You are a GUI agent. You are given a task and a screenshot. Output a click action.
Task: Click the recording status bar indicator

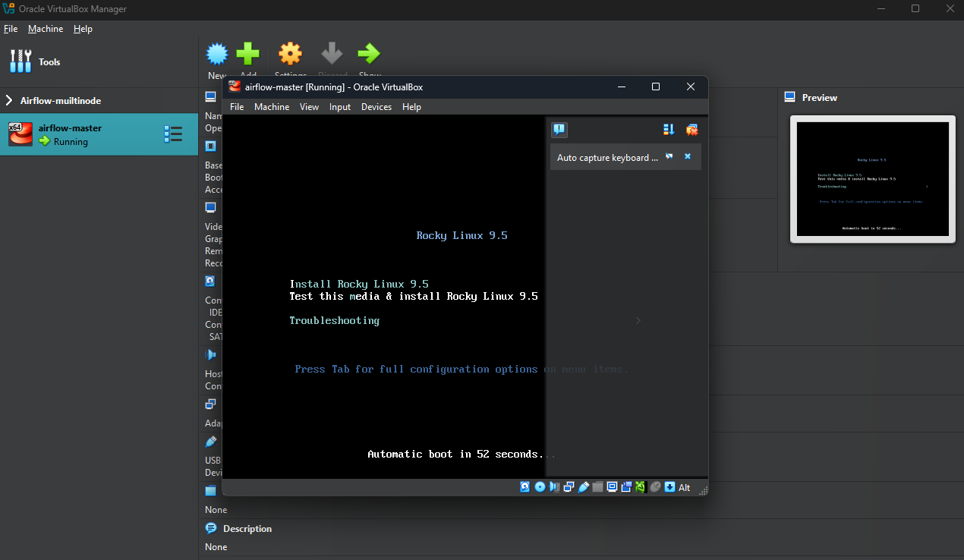[627, 487]
